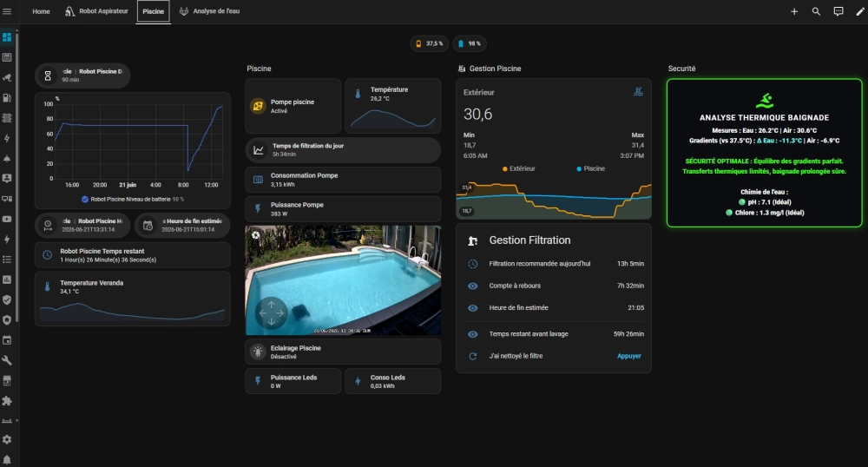Click the wrench developer tools icon
868x467 pixels.
click(7, 360)
